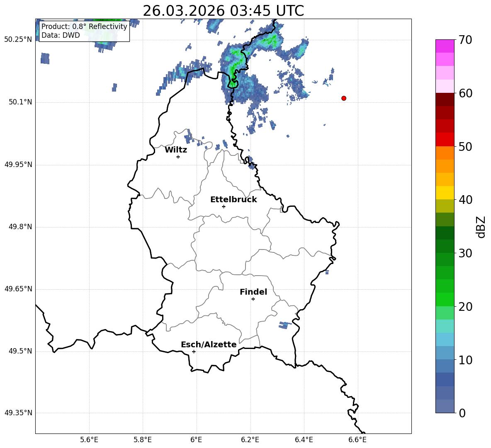Screen dimensions: 491x448
Task: Click the 60 tick on the colorbar
Action: [465, 93]
